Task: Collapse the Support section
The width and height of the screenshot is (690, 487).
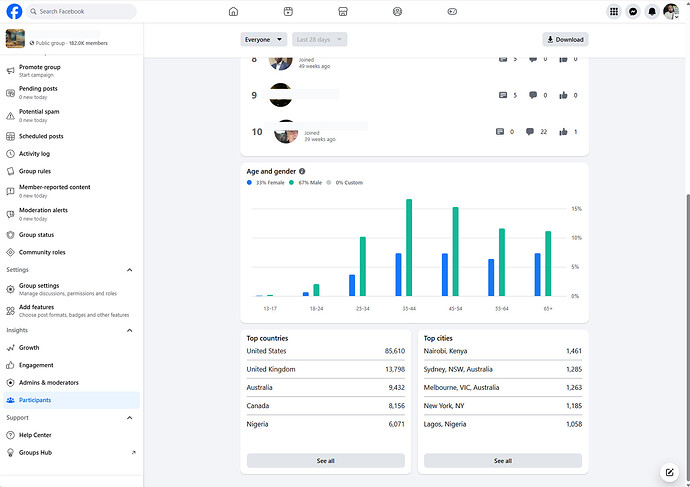Action: [129, 418]
